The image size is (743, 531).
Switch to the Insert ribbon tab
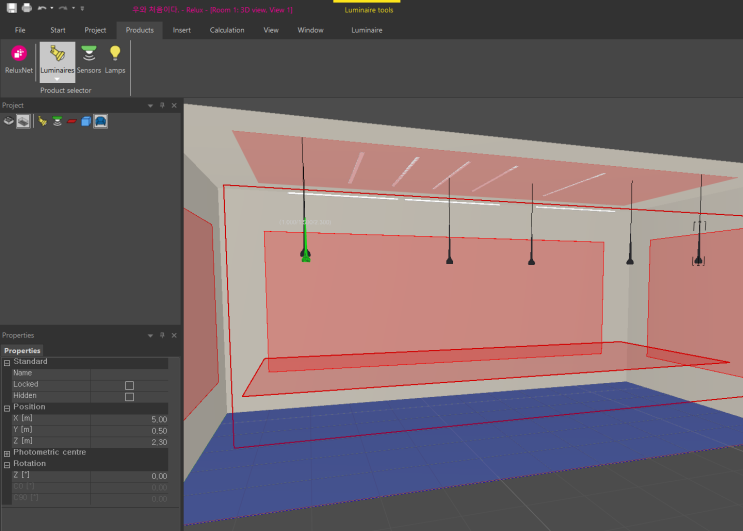[181, 30]
